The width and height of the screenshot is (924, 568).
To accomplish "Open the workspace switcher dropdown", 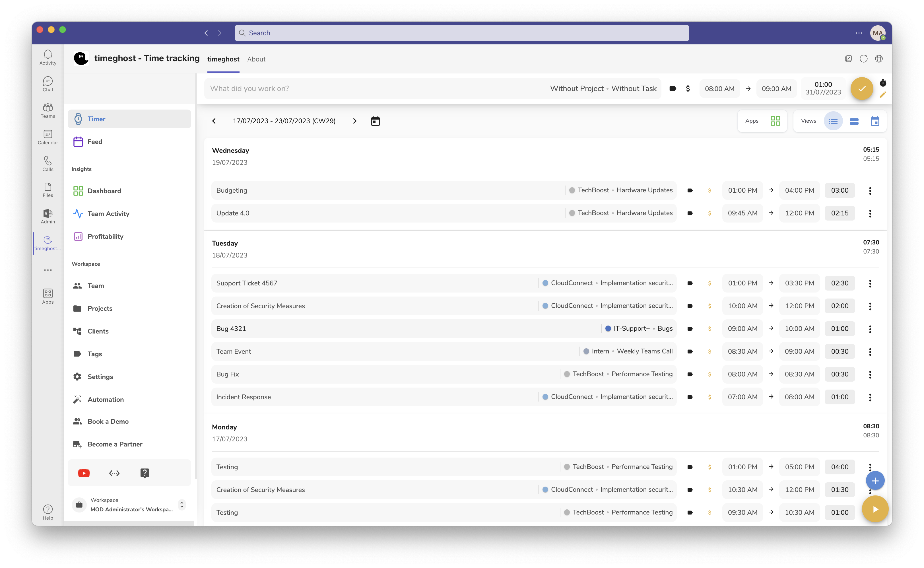I will click(x=182, y=505).
